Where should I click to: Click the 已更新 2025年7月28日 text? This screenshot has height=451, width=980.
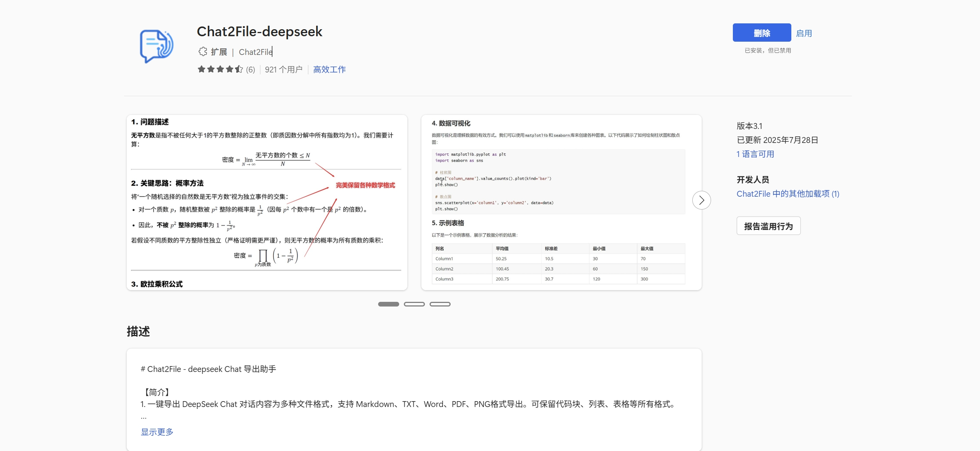(x=777, y=140)
